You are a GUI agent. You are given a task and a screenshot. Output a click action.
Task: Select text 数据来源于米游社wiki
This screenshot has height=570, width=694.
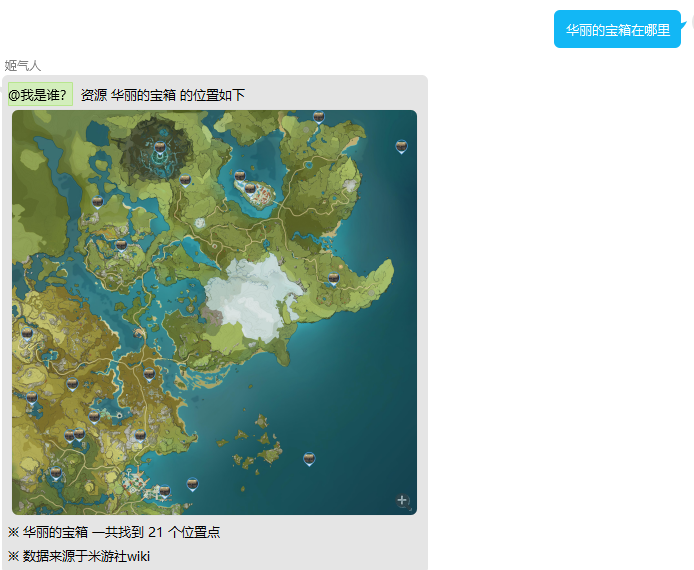[86, 556]
